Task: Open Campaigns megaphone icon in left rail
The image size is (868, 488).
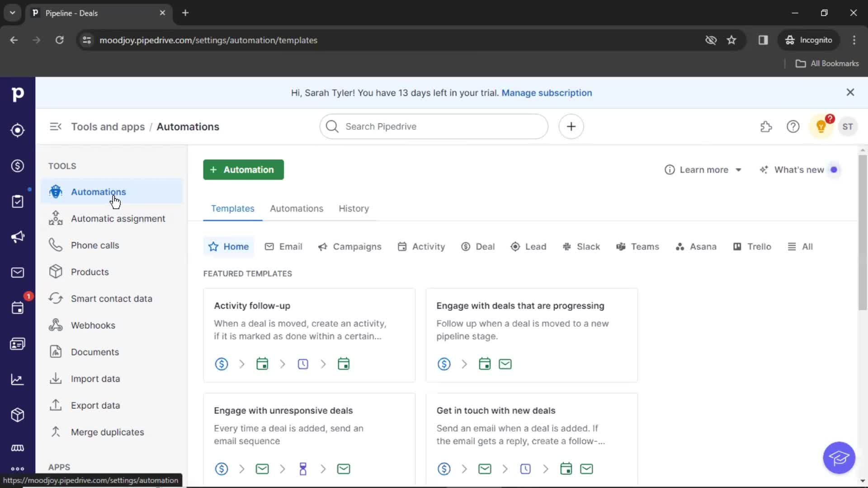Action: coord(17,237)
